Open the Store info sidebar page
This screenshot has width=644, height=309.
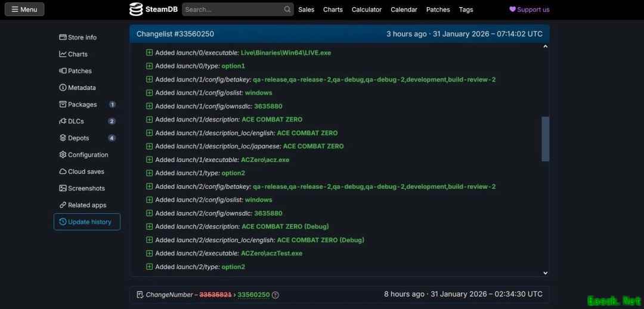click(x=82, y=38)
